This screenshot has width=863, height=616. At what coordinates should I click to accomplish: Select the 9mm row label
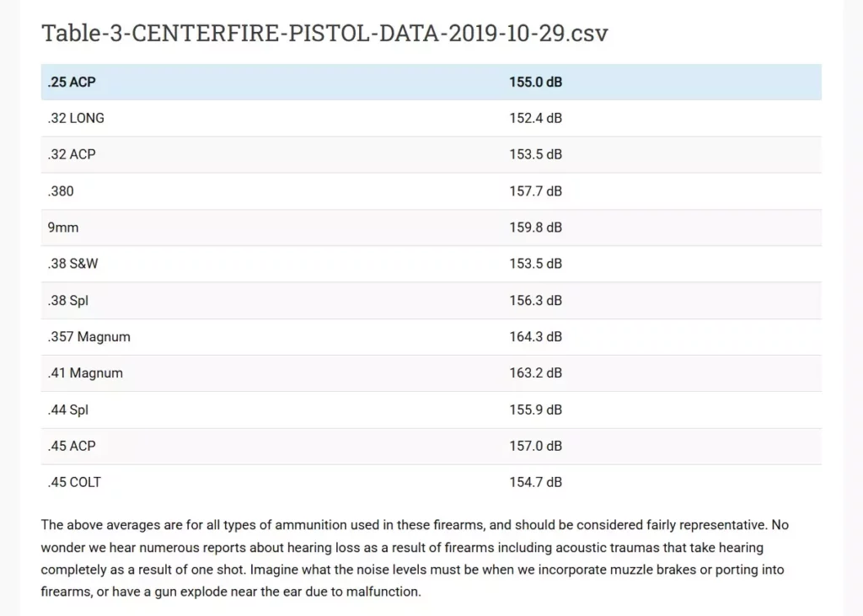pyautogui.click(x=63, y=228)
